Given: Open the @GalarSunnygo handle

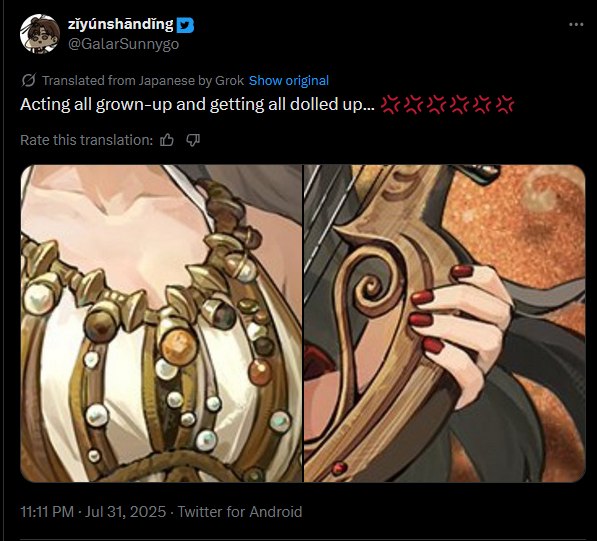Looking at the screenshot, I should point(123,44).
